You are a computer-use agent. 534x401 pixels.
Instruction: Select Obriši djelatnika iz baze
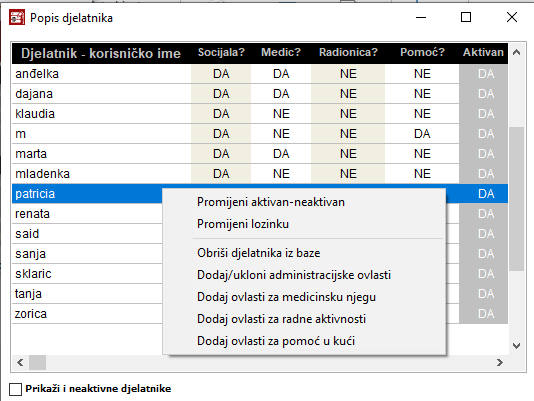[x=258, y=253]
